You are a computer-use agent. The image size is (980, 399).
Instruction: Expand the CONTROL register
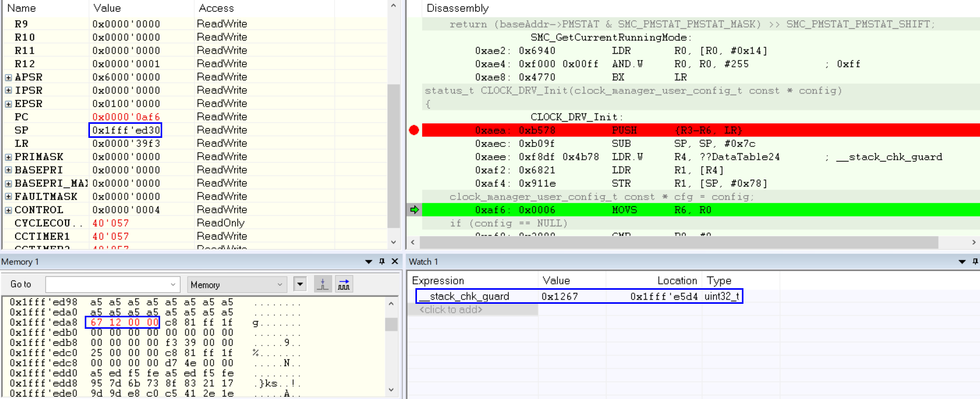point(8,210)
